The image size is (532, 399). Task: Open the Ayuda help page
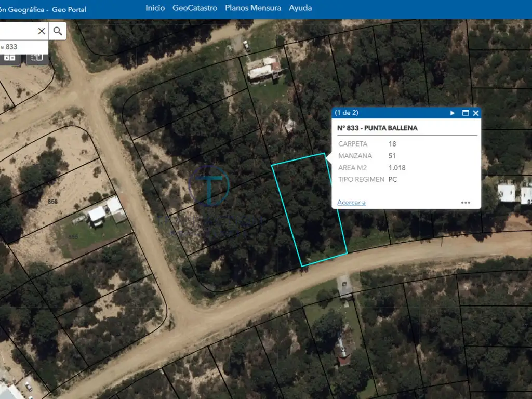300,8
